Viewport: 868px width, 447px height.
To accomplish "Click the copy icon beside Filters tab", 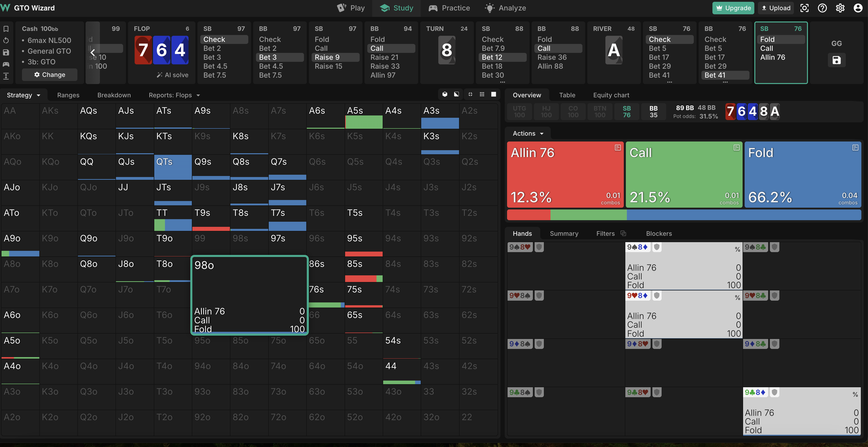I will (623, 233).
